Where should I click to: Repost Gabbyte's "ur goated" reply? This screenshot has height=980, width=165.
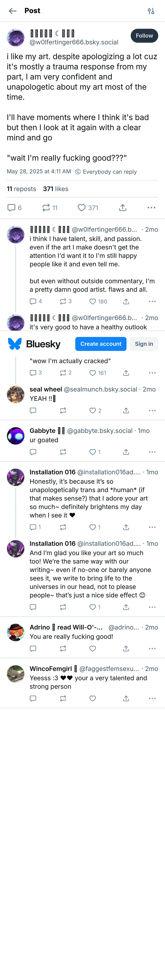63,452
